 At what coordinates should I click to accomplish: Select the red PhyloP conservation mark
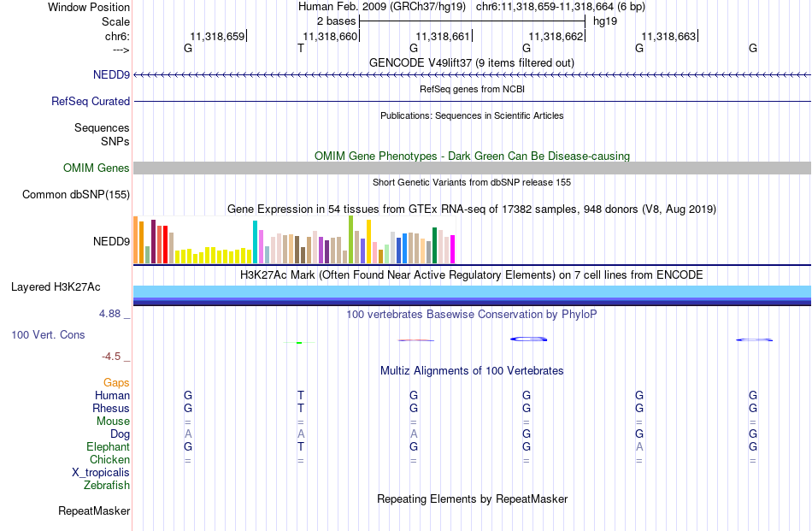point(416,340)
